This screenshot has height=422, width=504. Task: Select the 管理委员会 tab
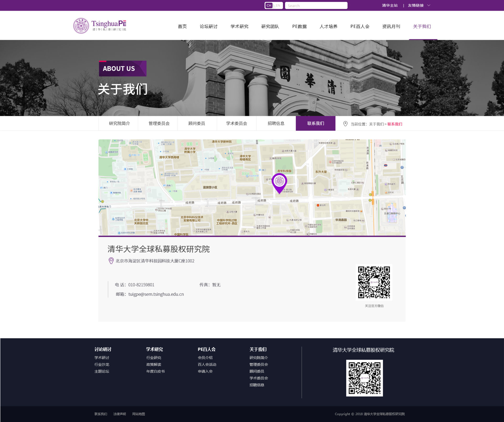click(158, 123)
